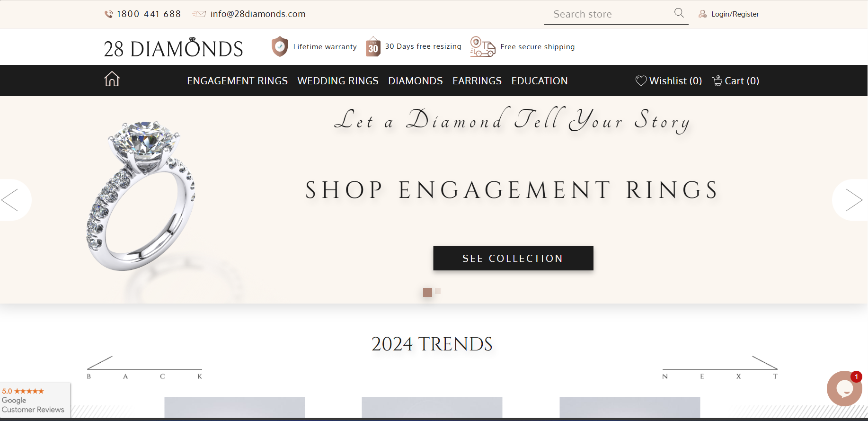
Task: Click the first trends product thumbnail
Action: (x=235, y=407)
